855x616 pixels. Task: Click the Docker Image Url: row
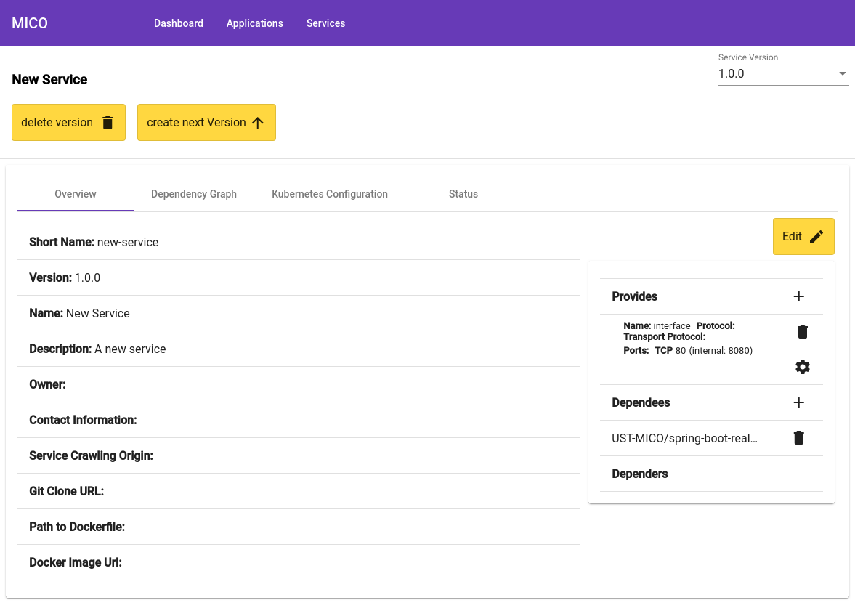(x=299, y=562)
